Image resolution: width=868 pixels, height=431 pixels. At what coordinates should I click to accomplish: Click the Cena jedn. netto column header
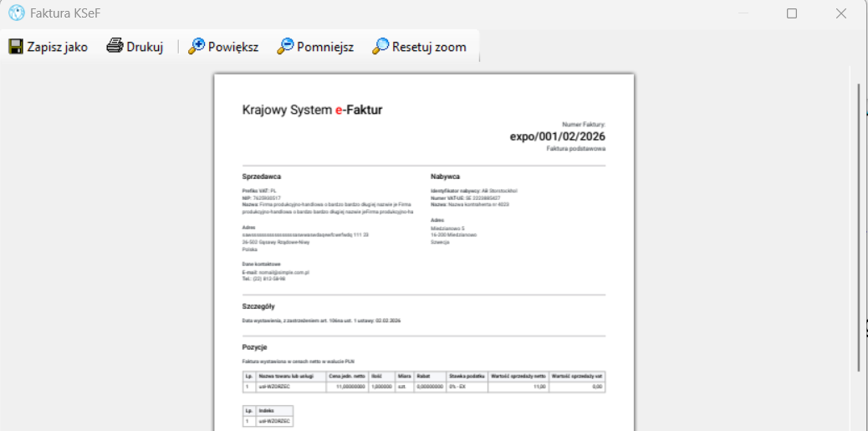click(347, 376)
